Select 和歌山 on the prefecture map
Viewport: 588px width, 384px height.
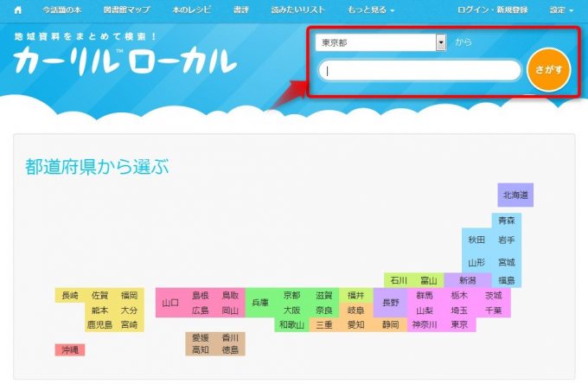[x=291, y=324]
